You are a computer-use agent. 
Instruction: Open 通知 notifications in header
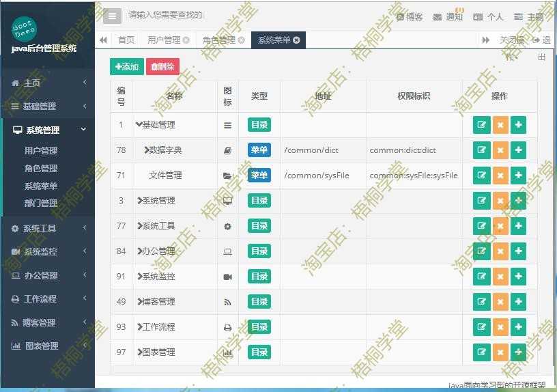pyautogui.click(x=448, y=16)
